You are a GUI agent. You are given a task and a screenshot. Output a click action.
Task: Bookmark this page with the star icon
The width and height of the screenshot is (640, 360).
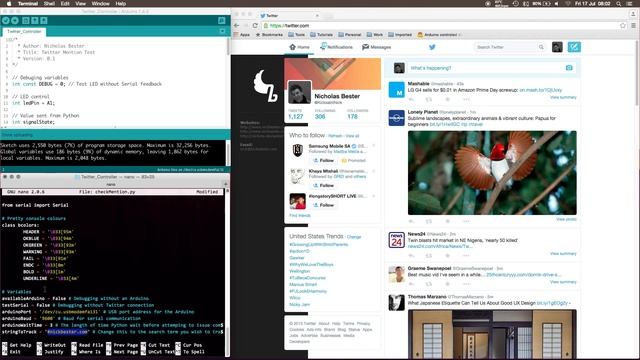click(x=623, y=25)
